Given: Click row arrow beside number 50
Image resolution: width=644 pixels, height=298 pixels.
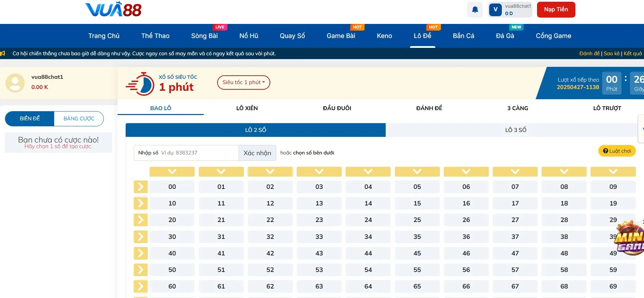Looking at the screenshot, I should point(140,270).
